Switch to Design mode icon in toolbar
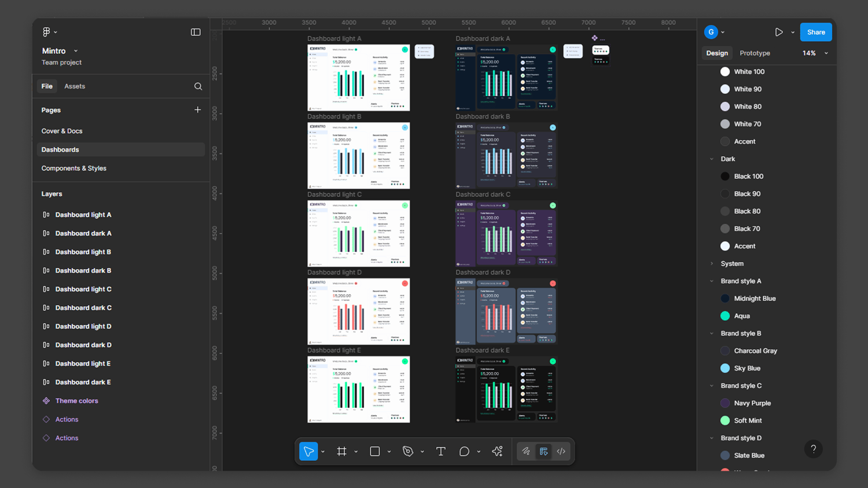This screenshot has height=488, width=868. click(x=543, y=452)
